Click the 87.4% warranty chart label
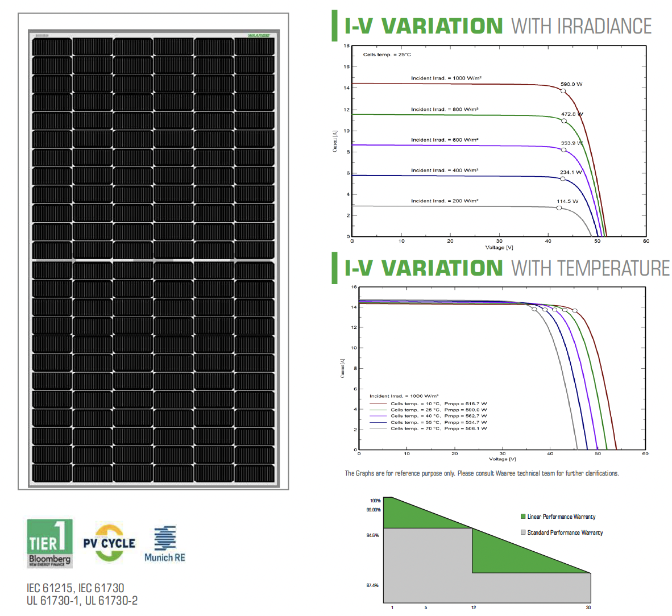Viewport: 672px width, 616px height. [x=372, y=585]
